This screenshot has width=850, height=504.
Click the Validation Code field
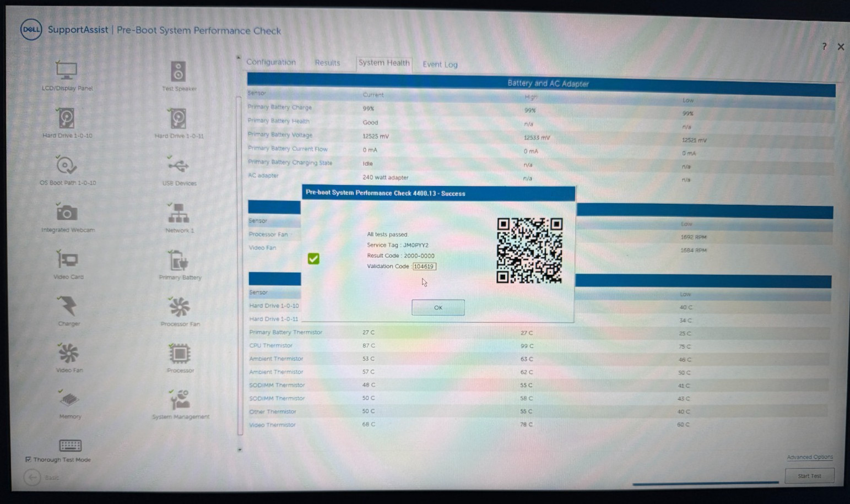pos(424,266)
